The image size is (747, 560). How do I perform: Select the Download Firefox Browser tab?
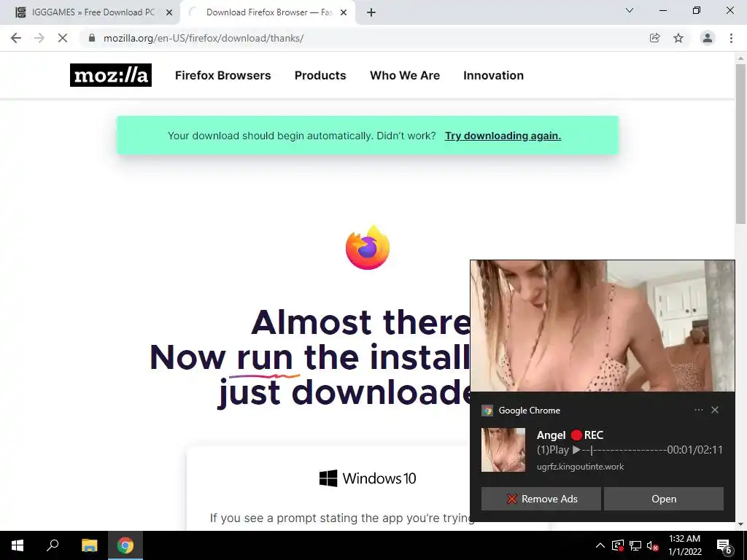[x=268, y=12]
